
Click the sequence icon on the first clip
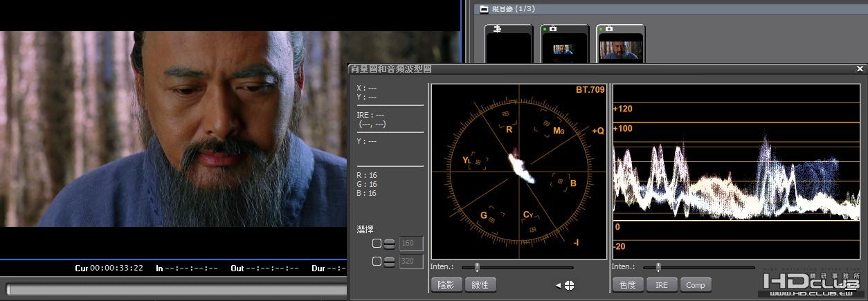497,29
